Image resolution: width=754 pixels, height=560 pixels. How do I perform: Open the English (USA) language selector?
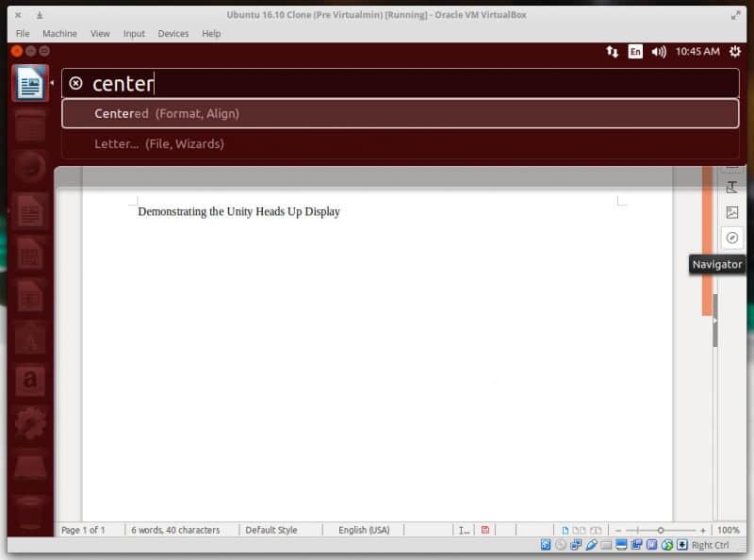click(x=364, y=531)
